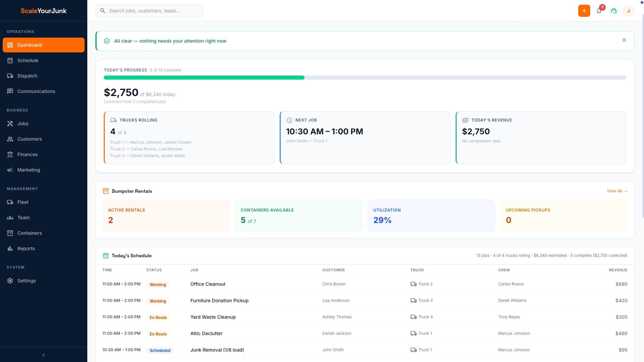The image size is (644, 362).
Task: Open the support headset icon
Action: [x=614, y=11]
